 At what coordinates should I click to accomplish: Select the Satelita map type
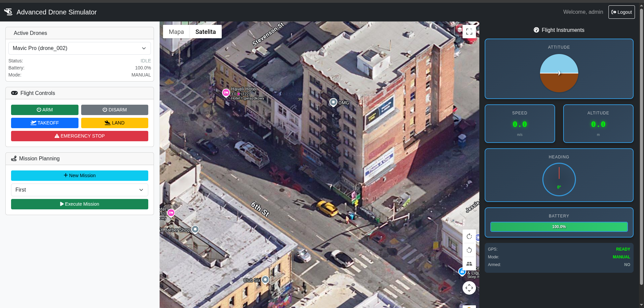(205, 32)
